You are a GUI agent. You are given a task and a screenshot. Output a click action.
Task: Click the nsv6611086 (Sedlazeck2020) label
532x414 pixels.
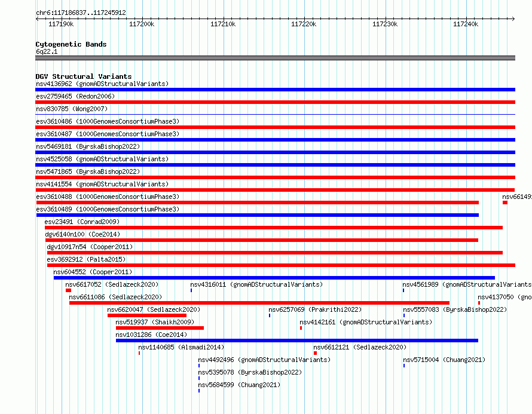click(115, 297)
